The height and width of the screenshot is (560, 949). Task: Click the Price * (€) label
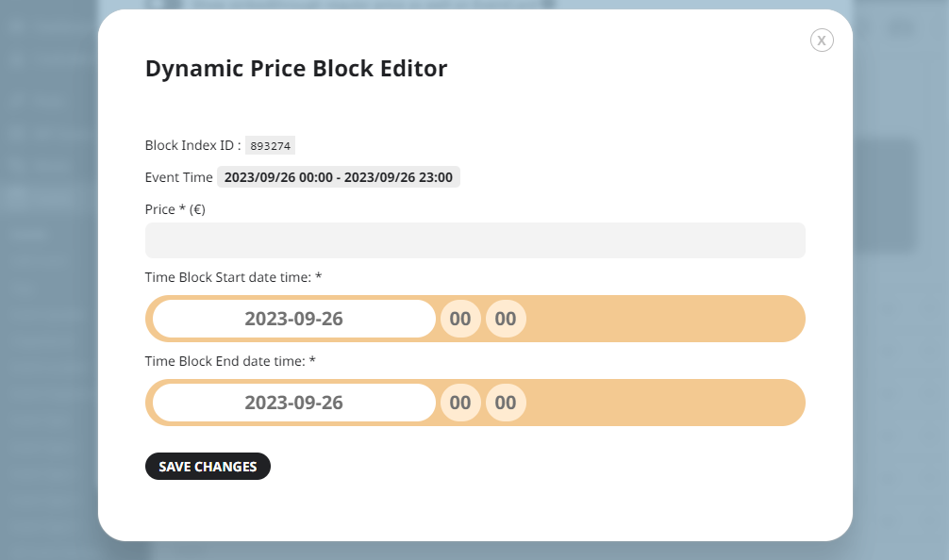[175, 209]
